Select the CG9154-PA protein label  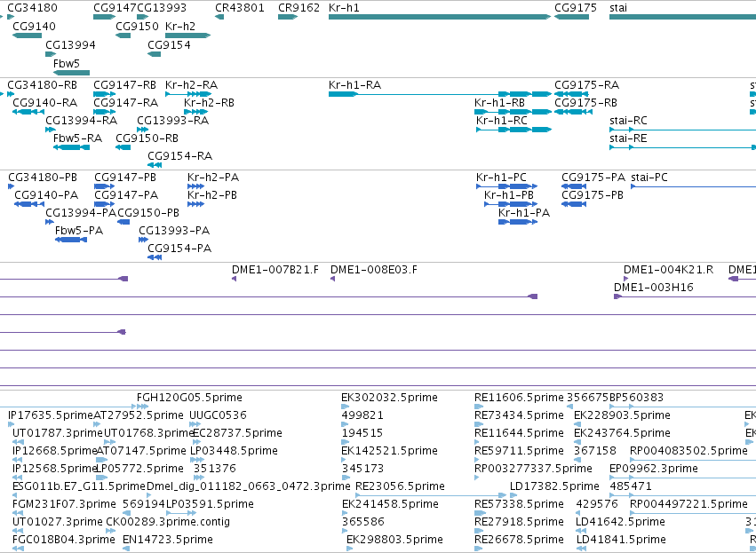(179, 249)
